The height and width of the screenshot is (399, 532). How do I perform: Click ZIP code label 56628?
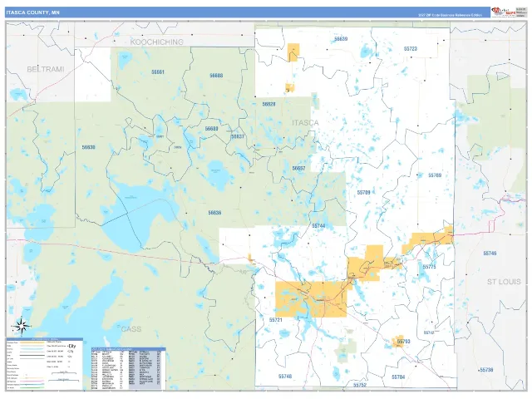(268, 104)
